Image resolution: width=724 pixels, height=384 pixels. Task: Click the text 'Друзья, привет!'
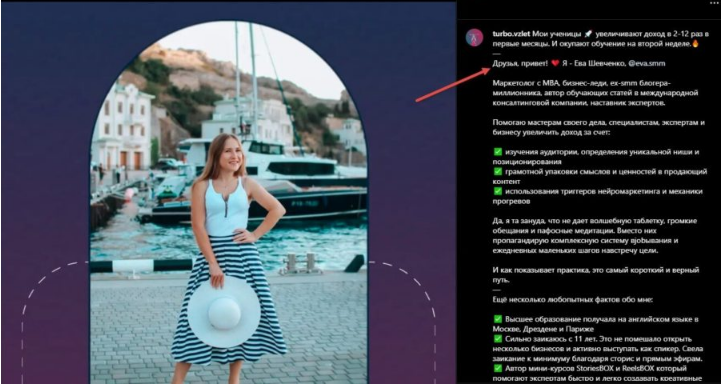(520, 64)
